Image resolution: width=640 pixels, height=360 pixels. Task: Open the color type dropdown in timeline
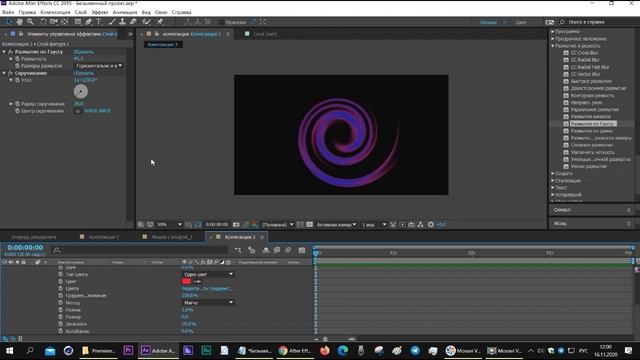pyautogui.click(x=208, y=274)
